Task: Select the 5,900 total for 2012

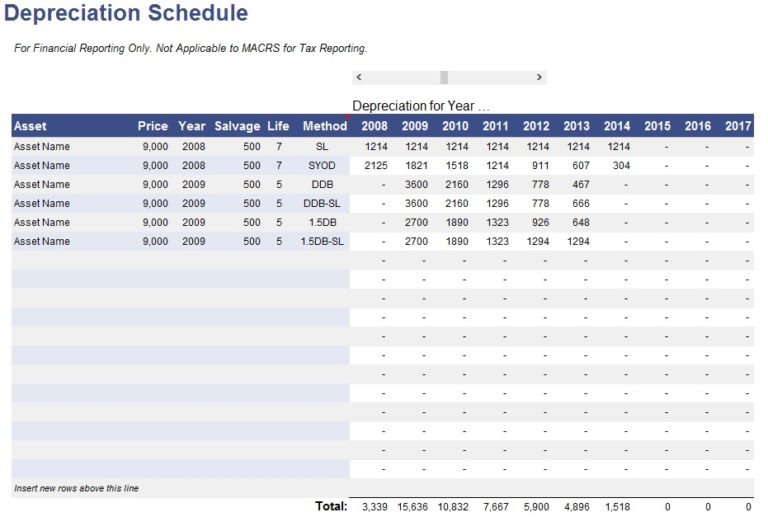Action: point(536,507)
